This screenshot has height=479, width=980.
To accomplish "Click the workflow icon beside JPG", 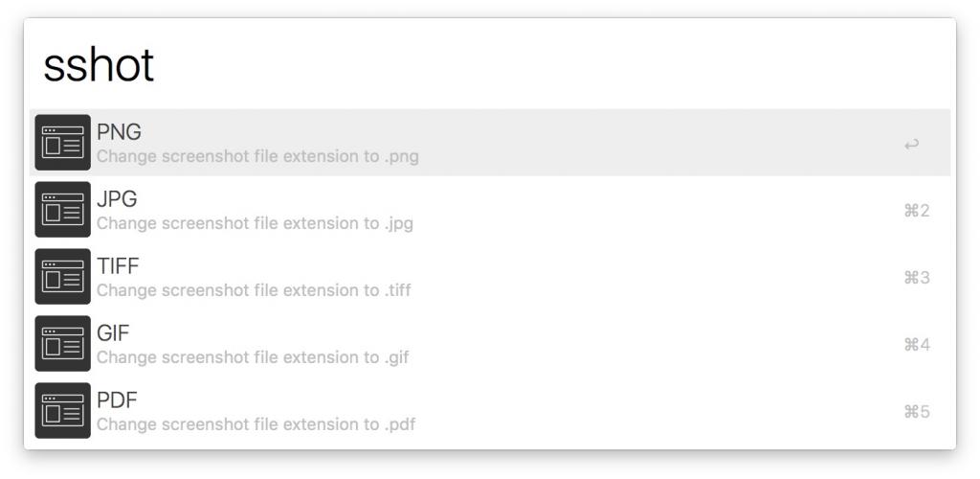I will click(x=63, y=210).
